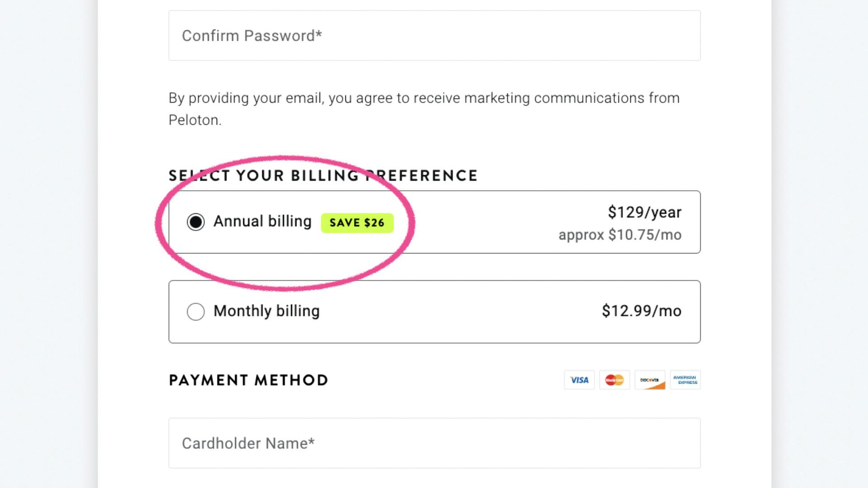Viewport: 868px width, 488px height.
Task: Click the Visa card icon
Action: [579, 380]
